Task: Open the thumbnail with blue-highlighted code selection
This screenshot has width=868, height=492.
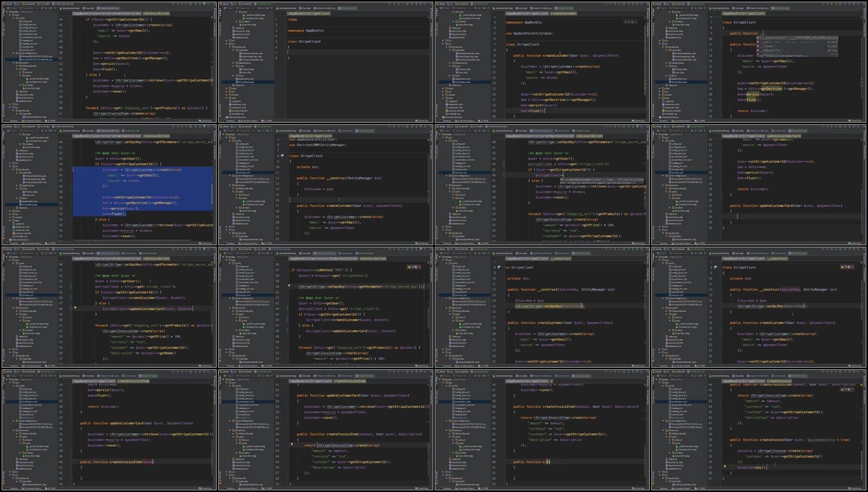Action: pos(108,185)
